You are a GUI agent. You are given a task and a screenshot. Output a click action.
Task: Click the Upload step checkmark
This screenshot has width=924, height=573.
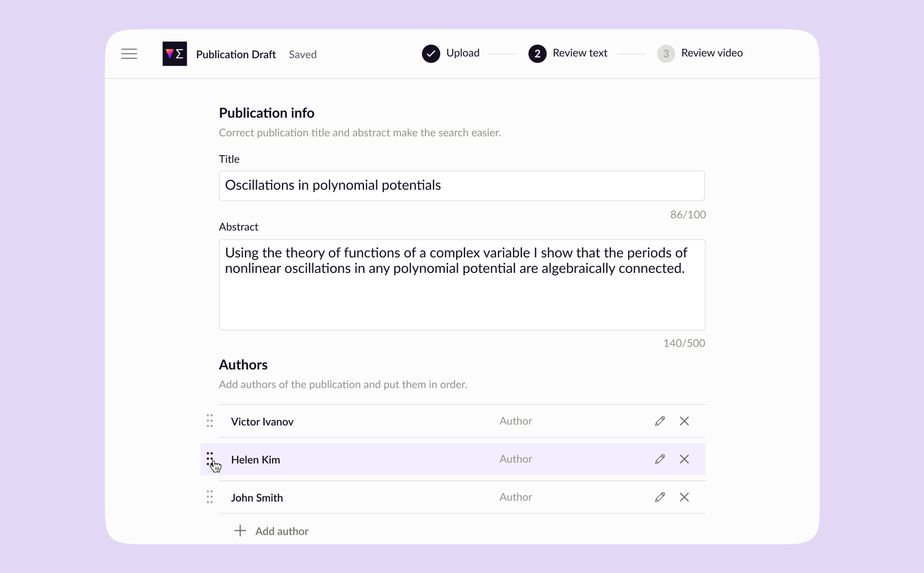click(431, 53)
